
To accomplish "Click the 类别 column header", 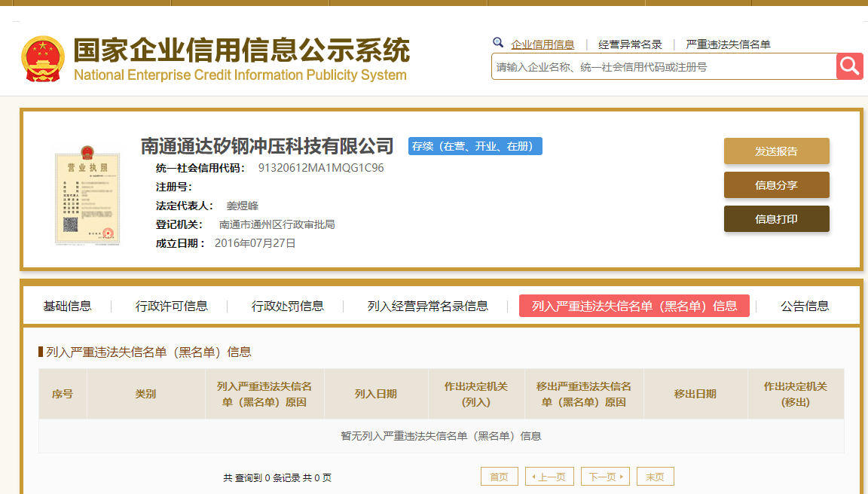I will (145, 394).
